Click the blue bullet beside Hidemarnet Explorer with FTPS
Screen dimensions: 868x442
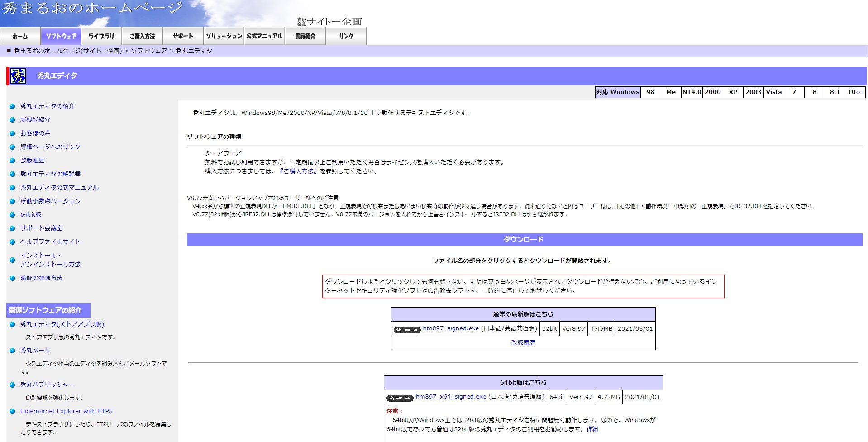coord(12,411)
